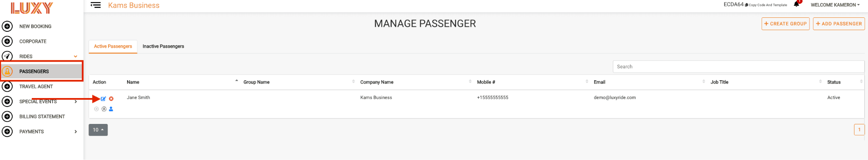Switch to the Inactive Passengers tab

163,46
